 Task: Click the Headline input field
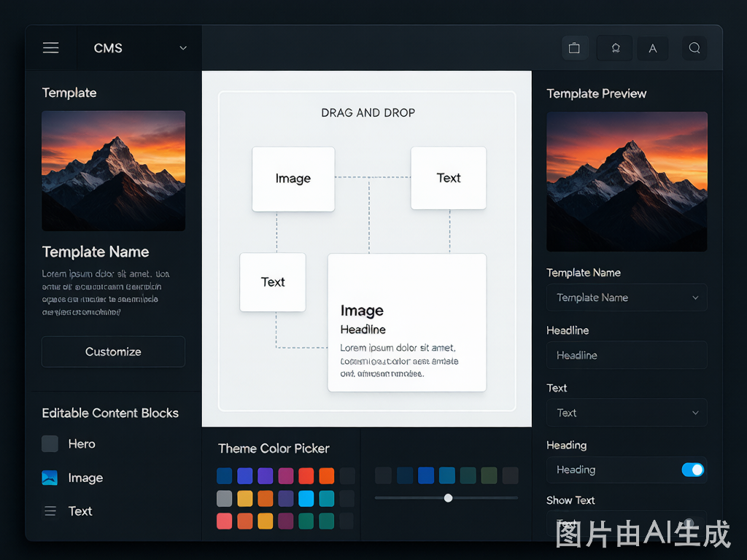pyautogui.click(x=627, y=355)
